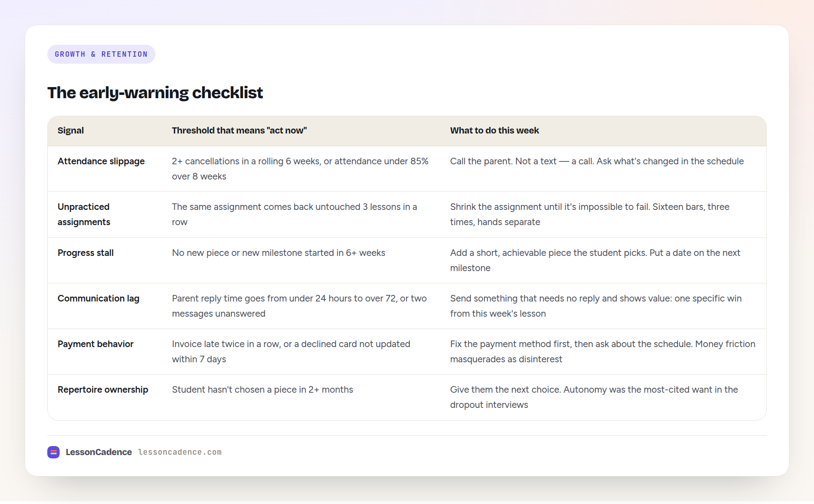Click the LessonCadence brand name
The image size is (814, 504).
pyautogui.click(x=99, y=452)
